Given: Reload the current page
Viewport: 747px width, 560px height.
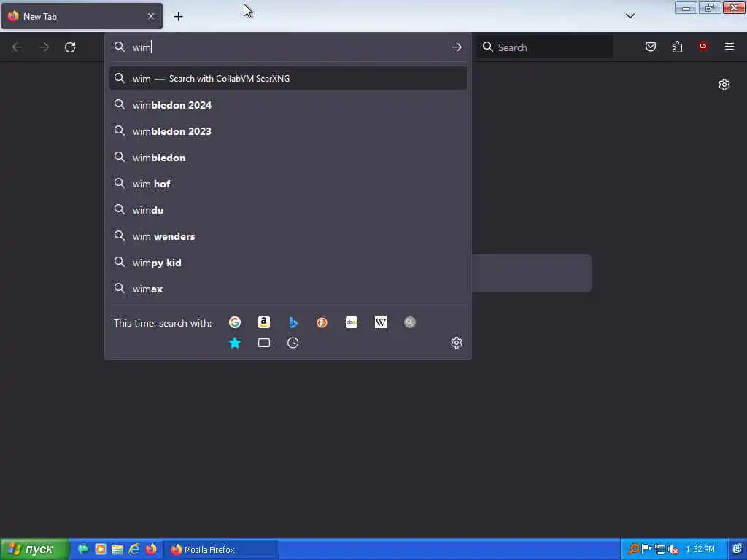Looking at the screenshot, I should (70, 47).
